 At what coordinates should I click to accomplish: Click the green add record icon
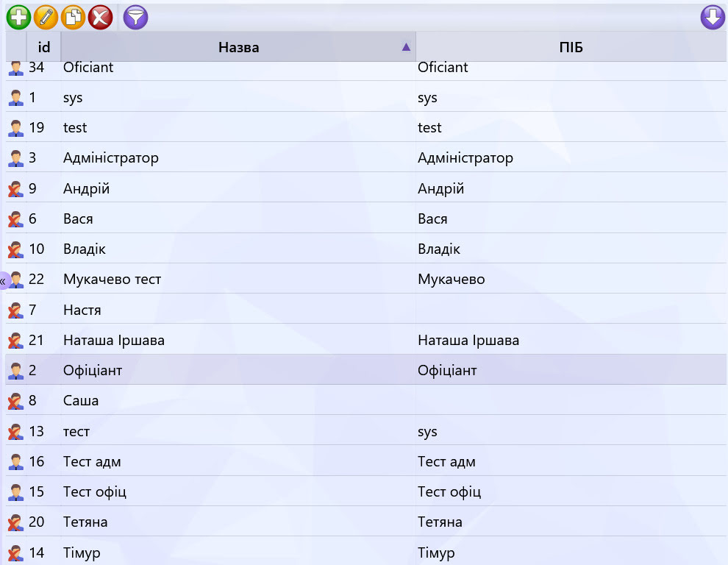[18, 18]
